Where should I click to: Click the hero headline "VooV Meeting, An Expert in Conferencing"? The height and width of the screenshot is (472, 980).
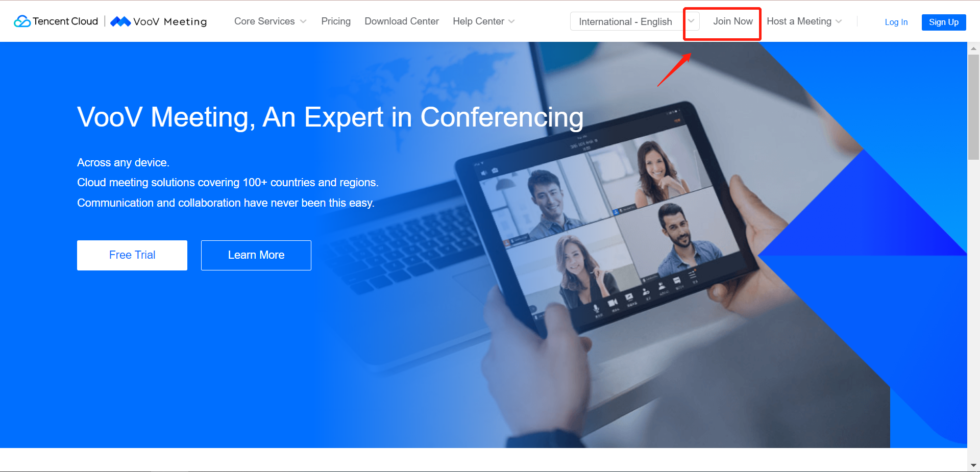(x=330, y=117)
